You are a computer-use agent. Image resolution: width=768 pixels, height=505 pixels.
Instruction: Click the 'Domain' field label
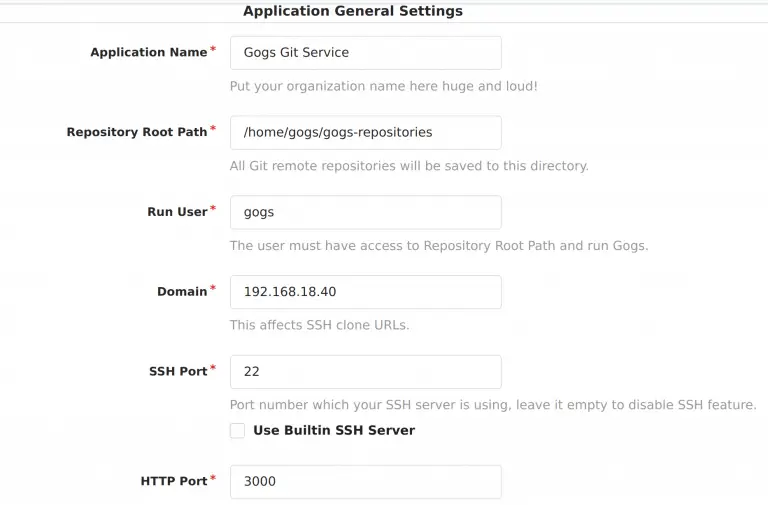(x=182, y=292)
